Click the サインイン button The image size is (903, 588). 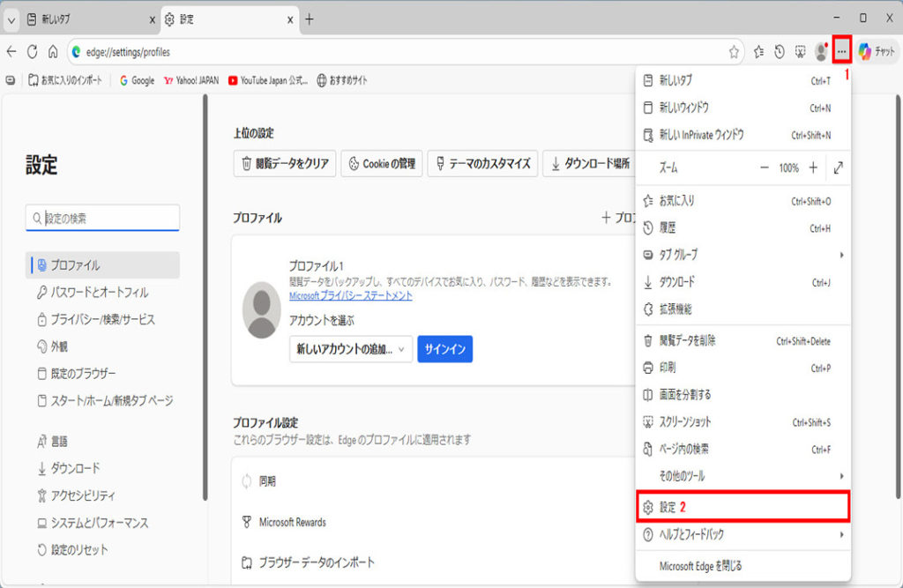point(444,349)
